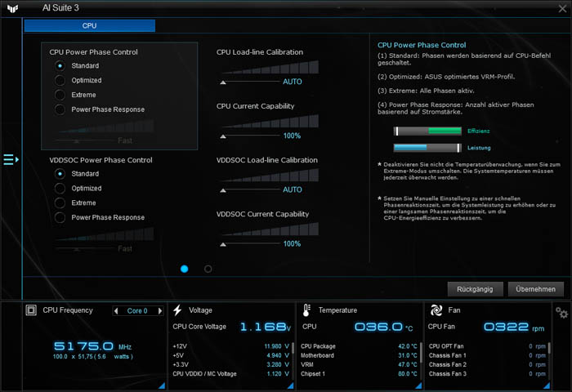Click the Übernehmen button

click(x=535, y=289)
